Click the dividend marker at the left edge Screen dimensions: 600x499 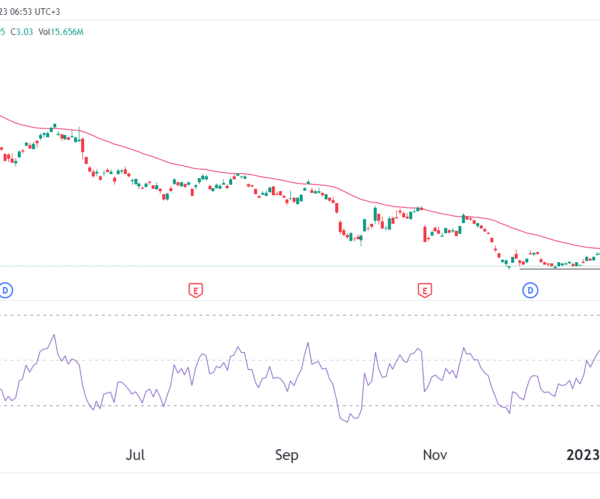pyautogui.click(x=5, y=290)
